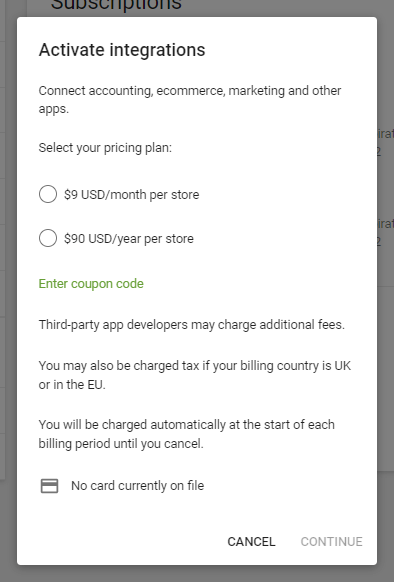Click the "$9 USD/month per store" label
Screen dimensions: 394x582
(x=131, y=194)
